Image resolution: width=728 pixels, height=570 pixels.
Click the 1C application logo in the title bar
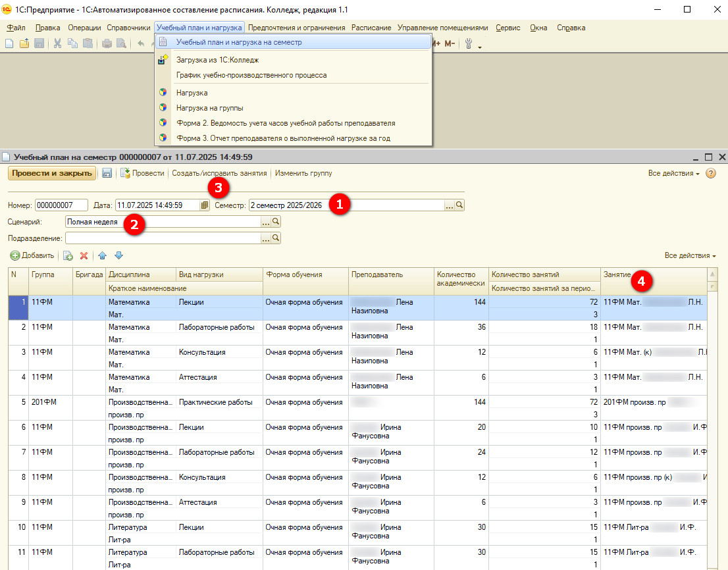pos(7,9)
